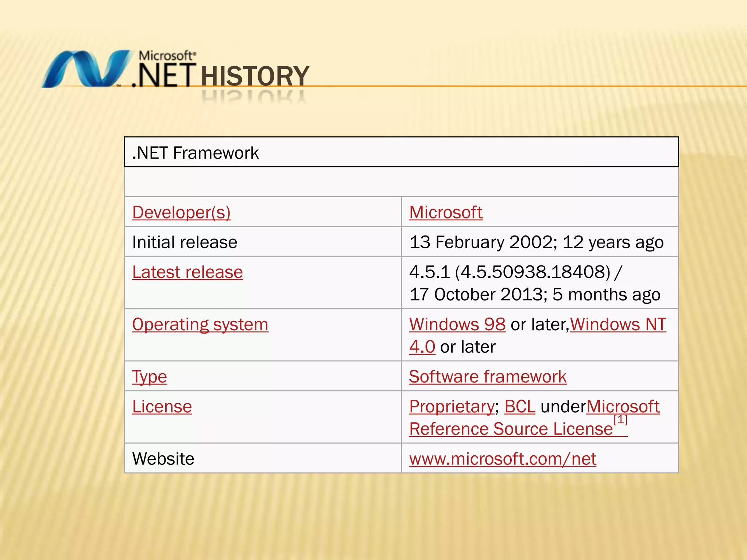Open the Proprietary license link
The image size is (747, 560).
click(x=452, y=407)
